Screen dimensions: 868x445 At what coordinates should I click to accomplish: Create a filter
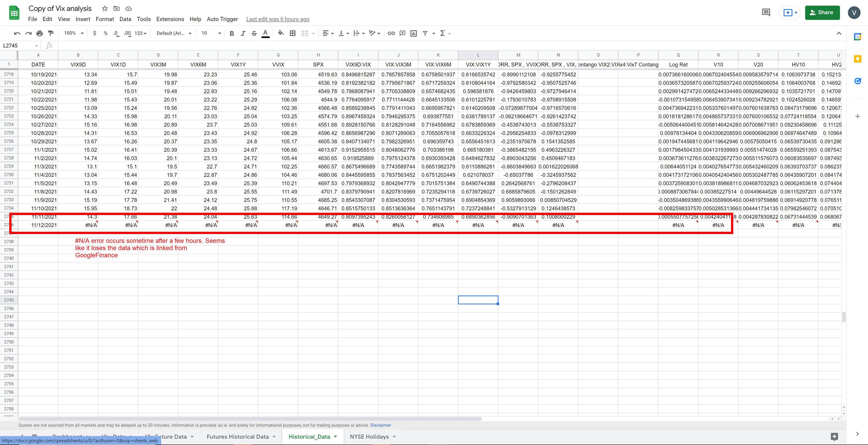click(x=425, y=33)
